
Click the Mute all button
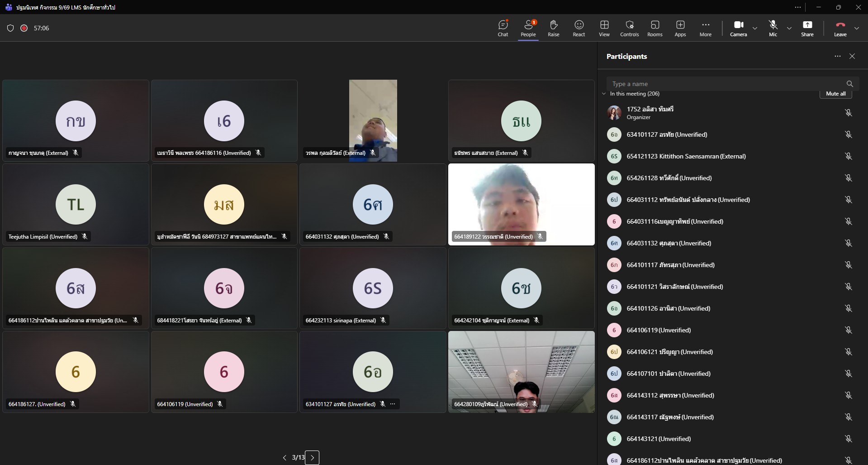point(835,94)
